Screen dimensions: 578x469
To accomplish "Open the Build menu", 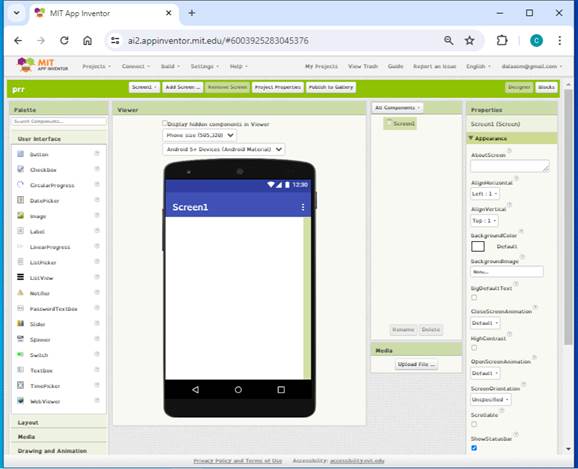I will coord(170,66).
